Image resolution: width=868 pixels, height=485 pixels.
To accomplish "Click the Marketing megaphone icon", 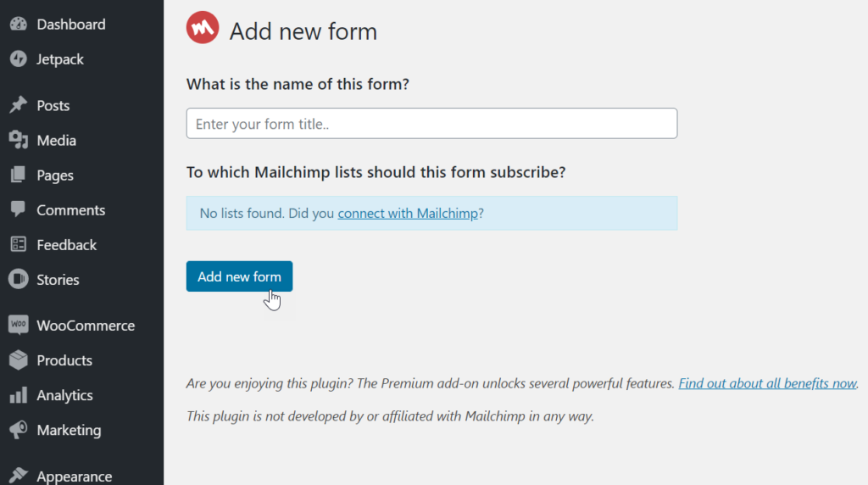I will pyautogui.click(x=18, y=430).
